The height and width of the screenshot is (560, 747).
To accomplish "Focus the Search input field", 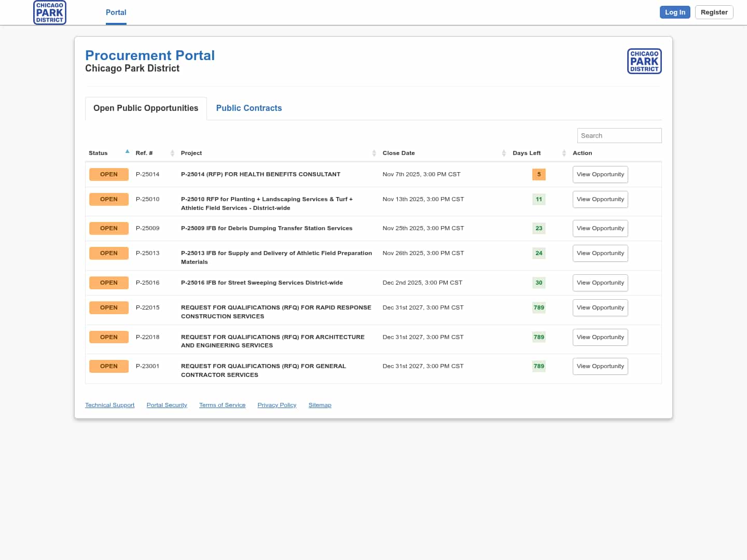I will click(x=619, y=135).
